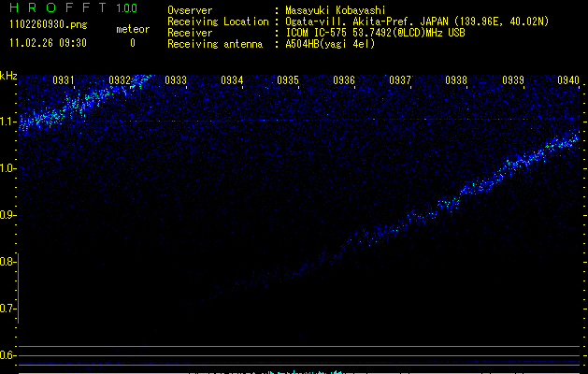Image resolution: width=588 pixels, height=374 pixels.
Task: Click the 0937 time marker
Action: (x=400, y=79)
